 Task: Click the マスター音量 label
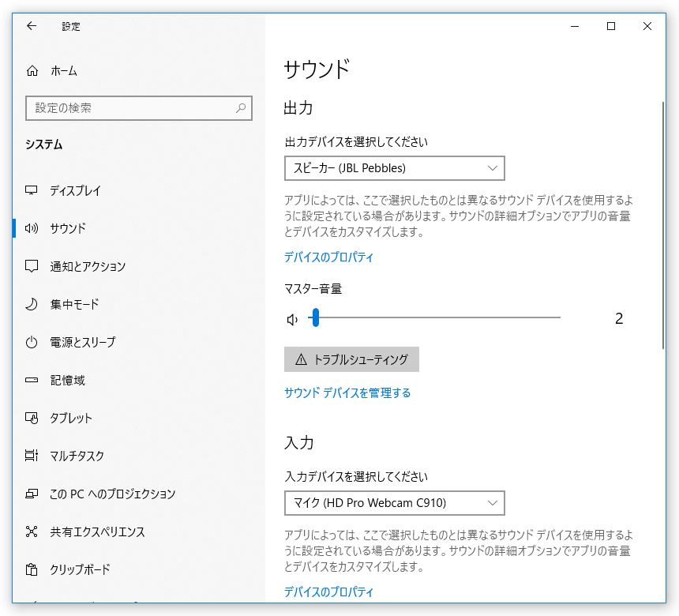[x=313, y=288]
